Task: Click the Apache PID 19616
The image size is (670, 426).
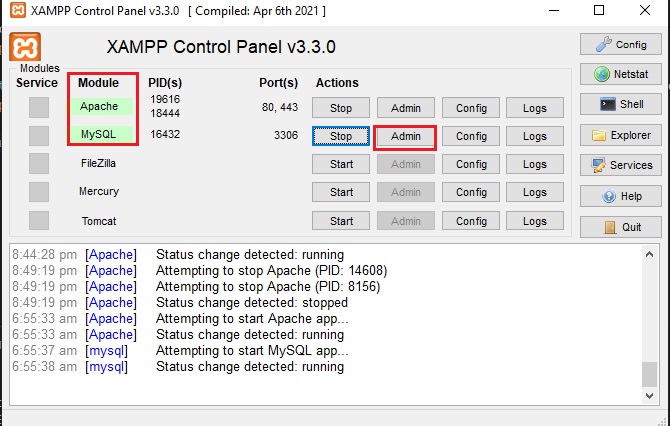Action: click(165, 99)
